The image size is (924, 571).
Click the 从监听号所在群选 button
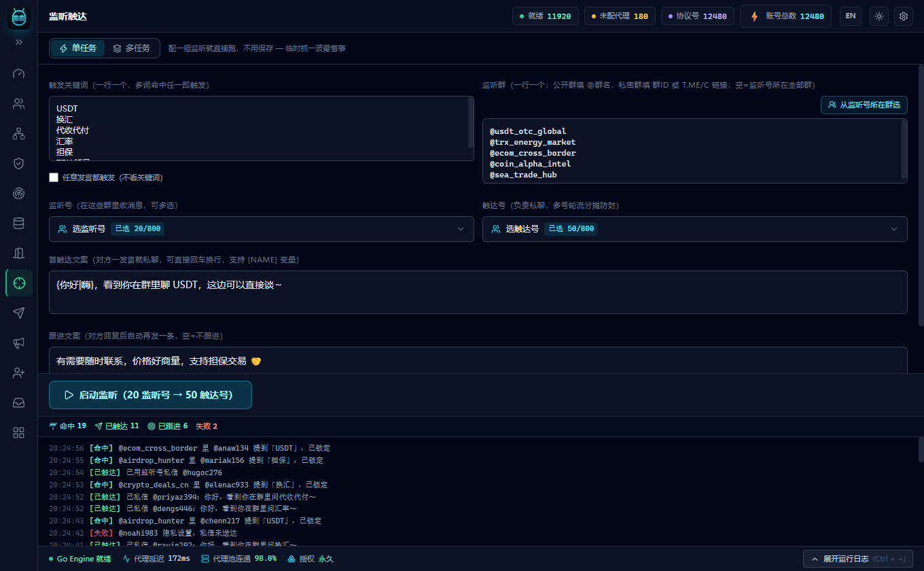[x=864, y=105]
